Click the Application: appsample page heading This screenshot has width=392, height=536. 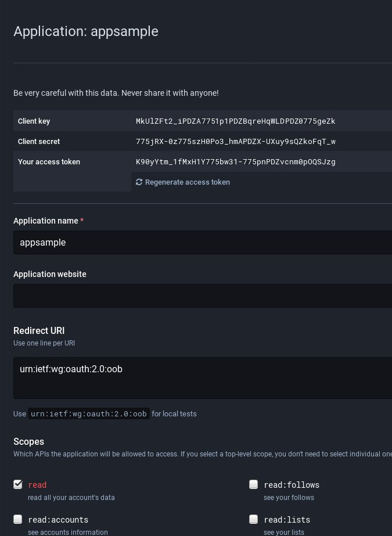click(86, 31)
